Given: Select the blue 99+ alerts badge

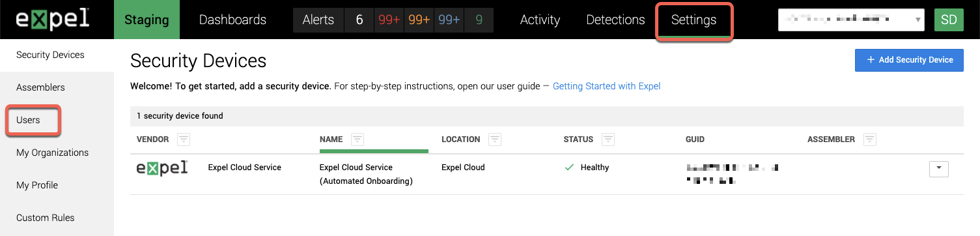Looking at the screenshot, I should click(x=449, y=20).
